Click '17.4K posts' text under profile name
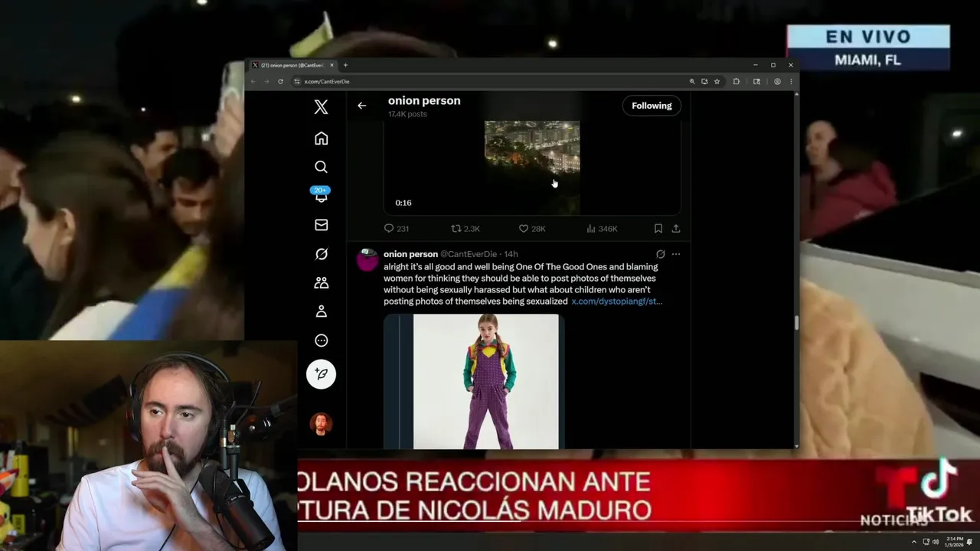980x551 pixels. point(407,114)
